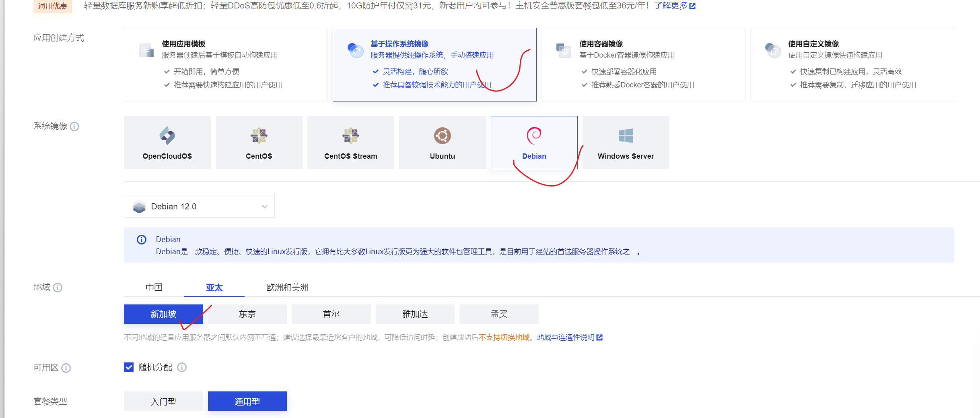The height and width of the screenshot is (418, 980).
Task: Choose the OpenCloudOS system image
Action: (x=167, y=143)
